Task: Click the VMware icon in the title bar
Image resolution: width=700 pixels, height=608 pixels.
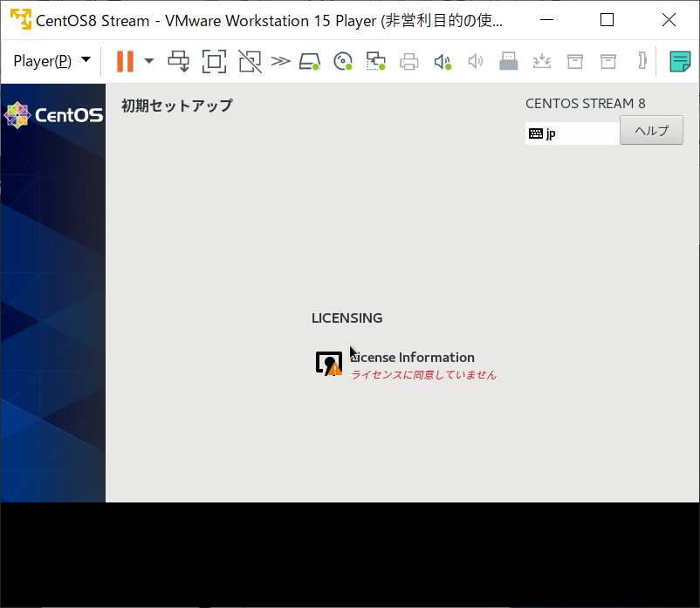Action: 21,20
